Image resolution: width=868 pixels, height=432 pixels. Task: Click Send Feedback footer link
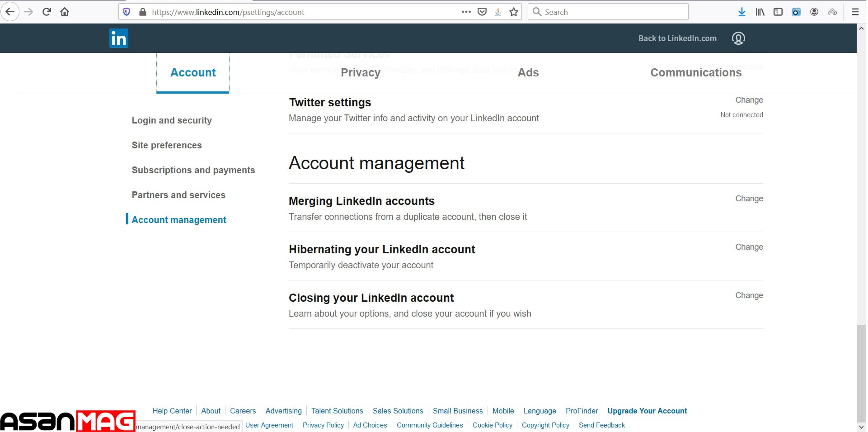click(602, 425)
